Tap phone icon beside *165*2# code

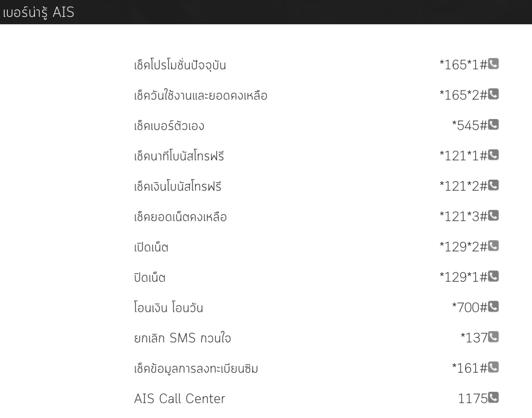(x=494, y=94)
